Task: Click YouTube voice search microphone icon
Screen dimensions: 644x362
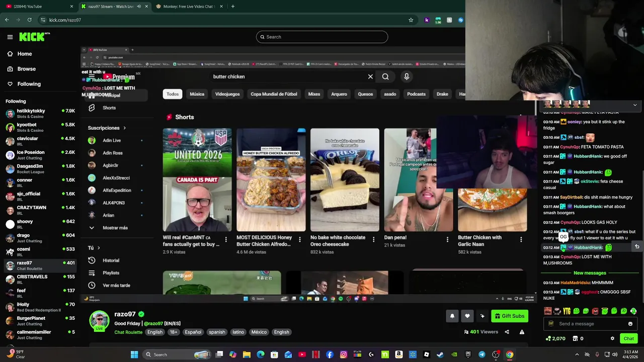Action: (x=407, y=76)
